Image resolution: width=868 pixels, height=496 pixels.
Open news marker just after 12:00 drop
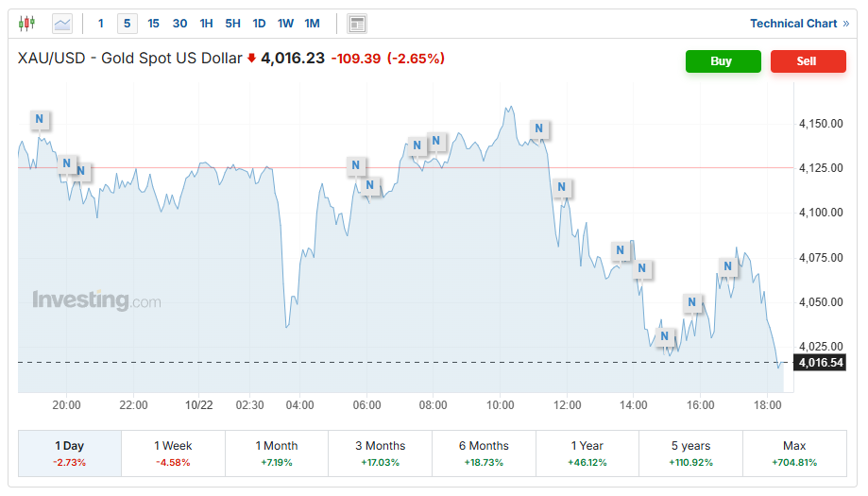pyautogui.click(x=563, y=187)
